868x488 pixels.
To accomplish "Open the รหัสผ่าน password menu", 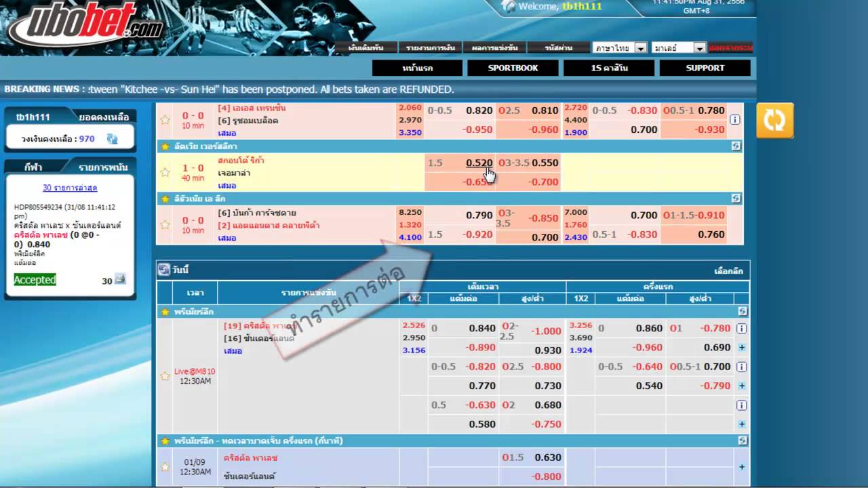I will pos(559,48).
